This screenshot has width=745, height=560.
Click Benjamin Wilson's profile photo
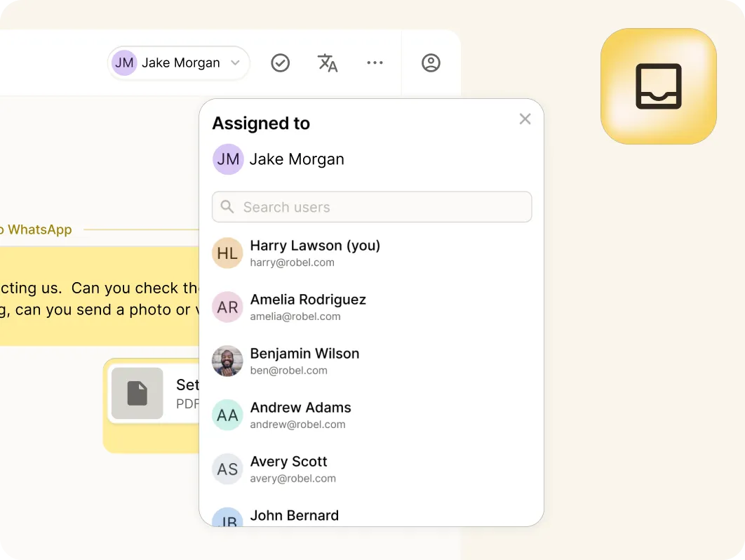(227, 361)
